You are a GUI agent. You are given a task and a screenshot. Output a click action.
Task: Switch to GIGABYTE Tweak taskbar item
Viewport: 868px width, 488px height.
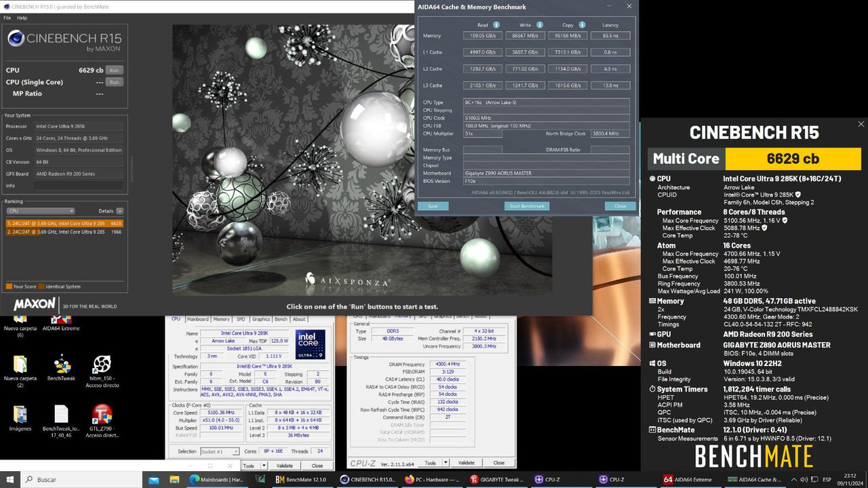[x=497, y=479]
